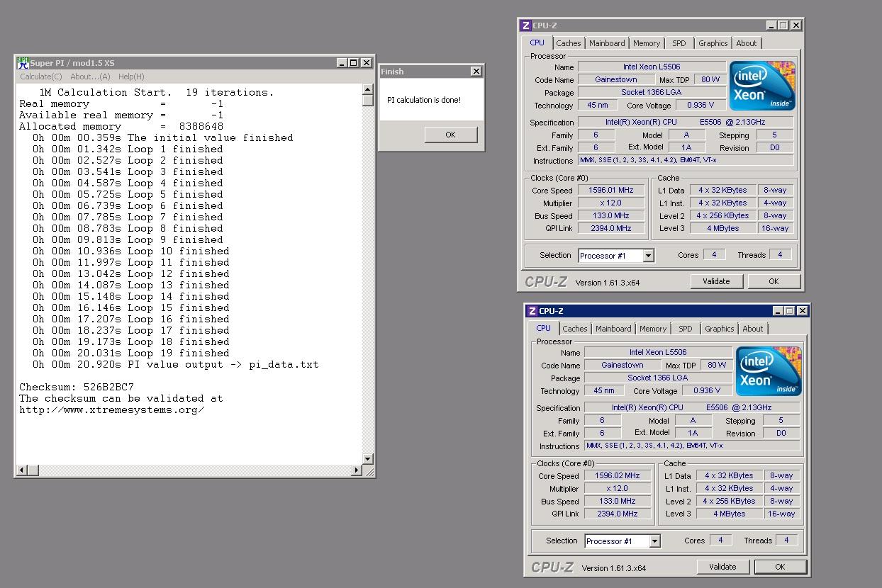Click 'PI value output -> pi_data.txt' line
Image resolution: width=882 pixels, height=588 pixels.
(176, 364)
